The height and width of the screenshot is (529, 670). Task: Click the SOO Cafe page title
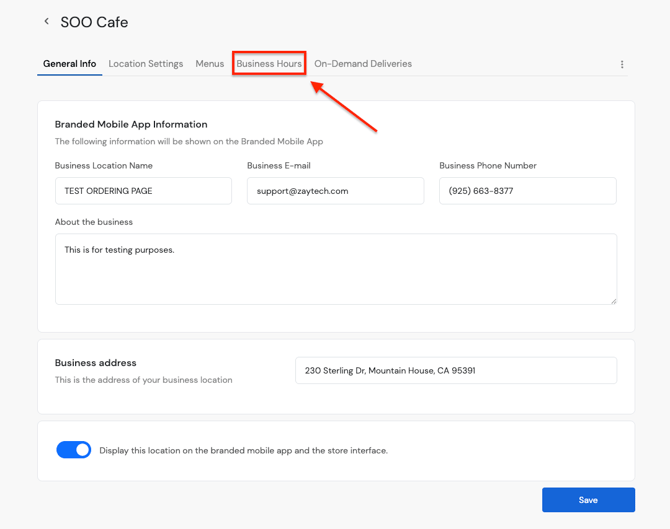coord(94,22)
